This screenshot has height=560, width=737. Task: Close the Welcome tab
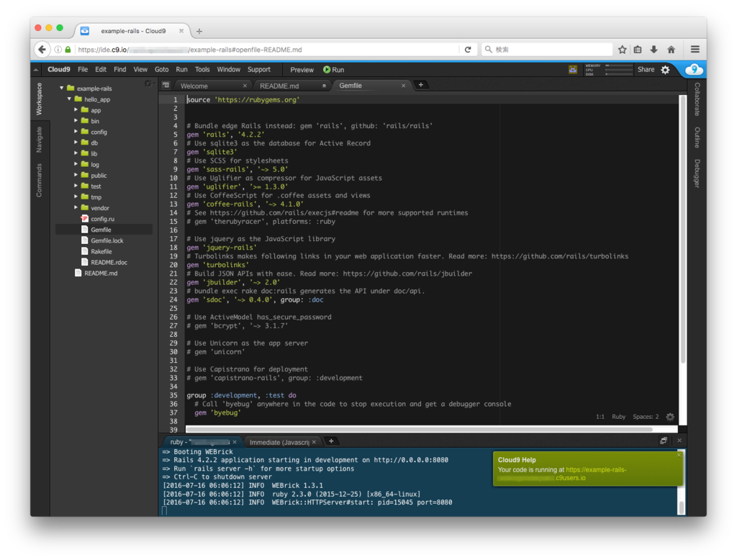245,86
